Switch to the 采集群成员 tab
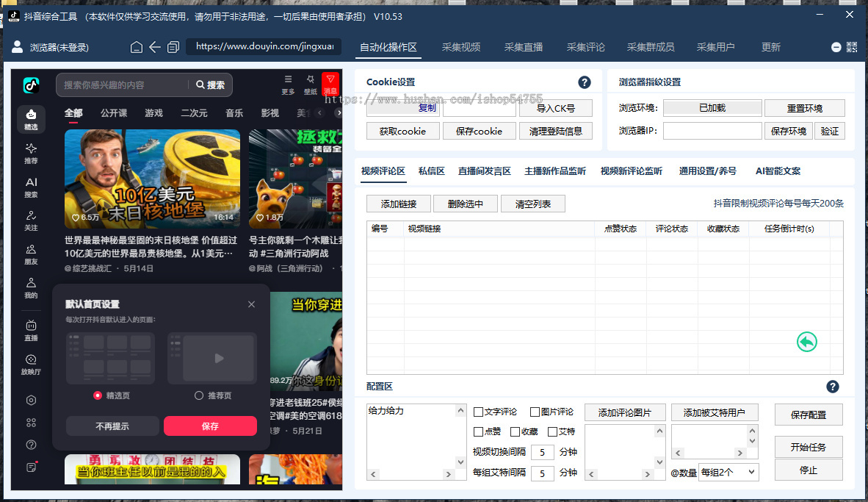The width and height of the screenshot is (868, 502). (651, 47)
